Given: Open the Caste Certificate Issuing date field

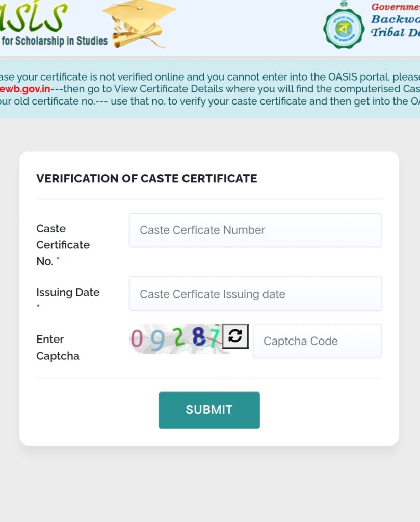Looking at the screenshot, I should [255, 294].
